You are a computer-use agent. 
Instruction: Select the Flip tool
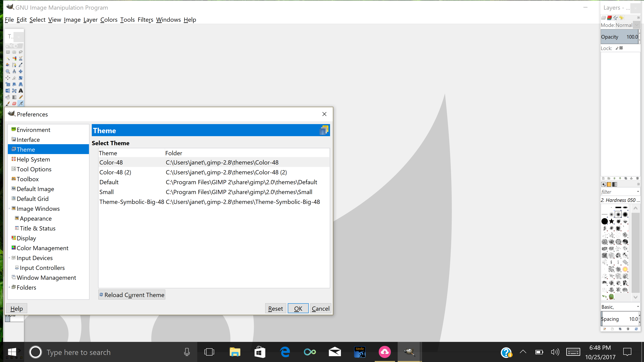click(8, 91)
